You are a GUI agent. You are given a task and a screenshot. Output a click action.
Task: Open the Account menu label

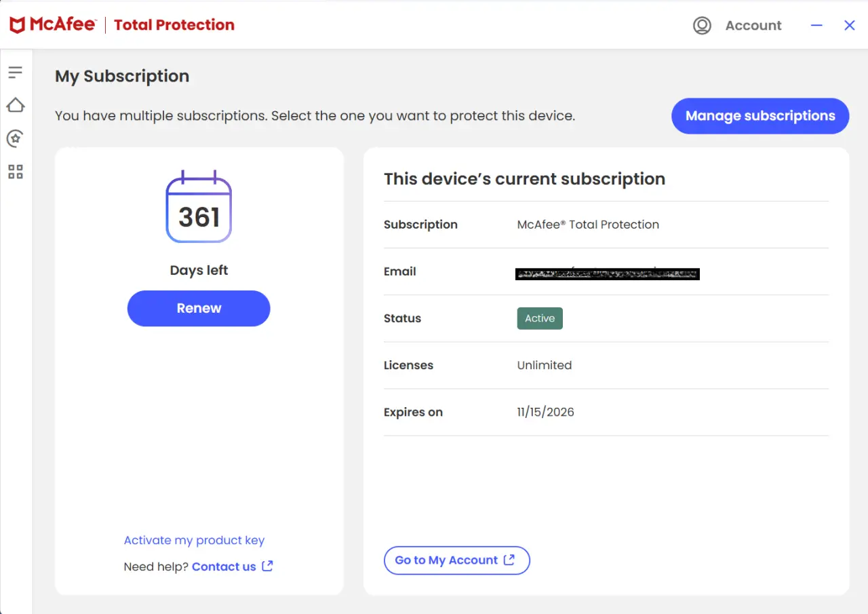[753, 26]
